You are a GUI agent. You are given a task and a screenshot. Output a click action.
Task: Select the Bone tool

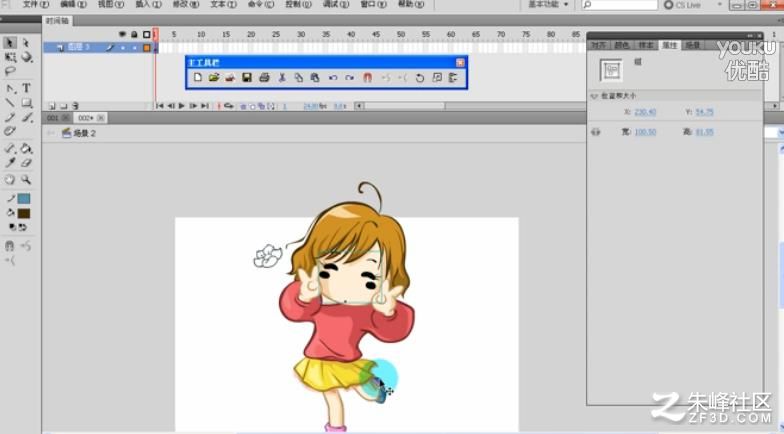coord(10,148)
